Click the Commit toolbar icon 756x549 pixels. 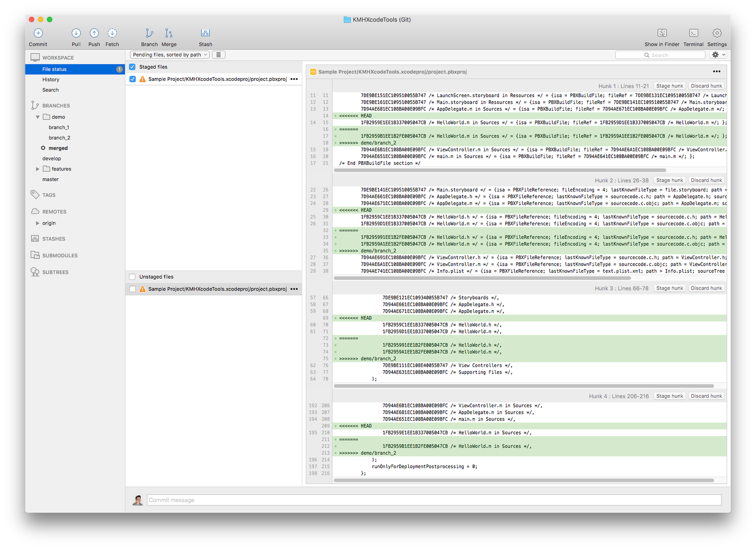[38, 33]
